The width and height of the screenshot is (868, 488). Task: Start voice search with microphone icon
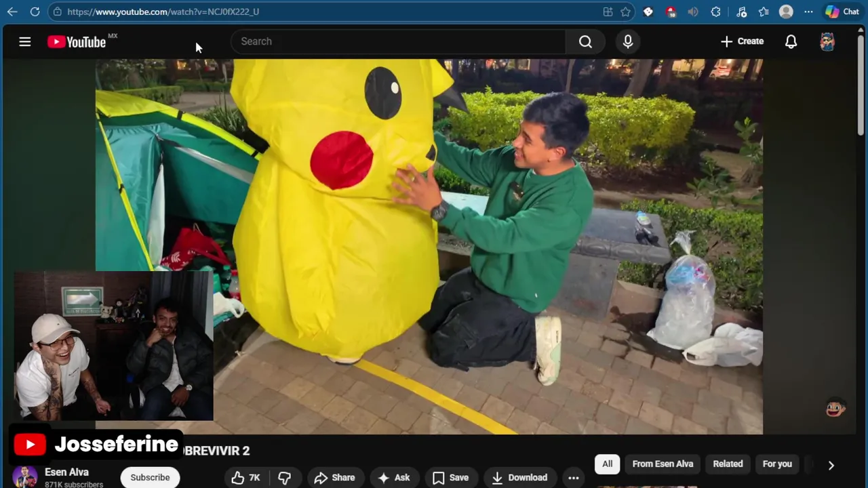coord(628,41)
